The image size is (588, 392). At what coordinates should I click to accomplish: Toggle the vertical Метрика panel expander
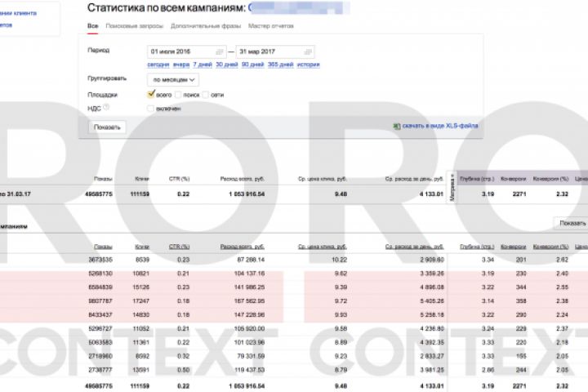[x=452, y=187]
